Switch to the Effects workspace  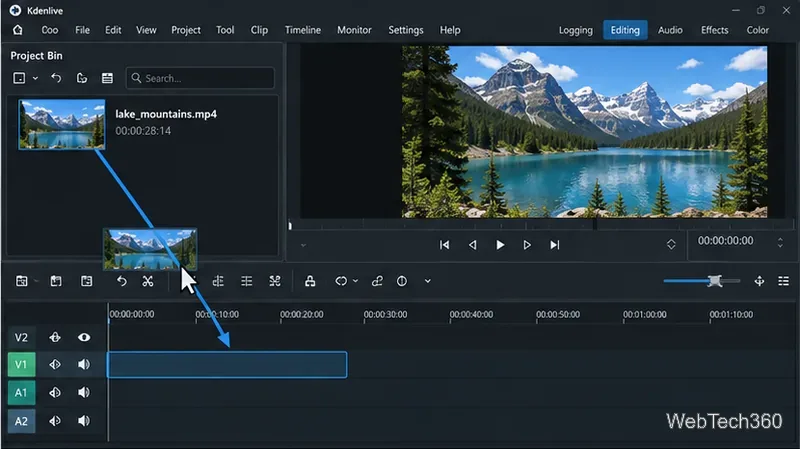click(714, 30)
